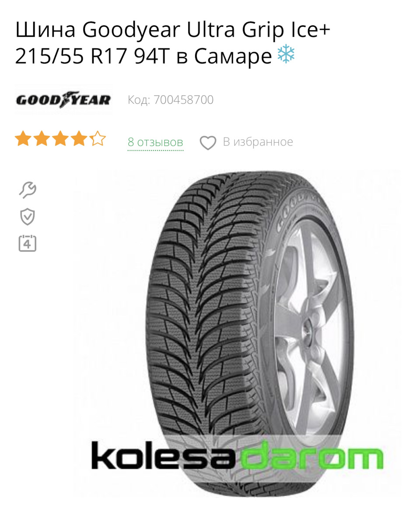The image size is (420, 522).
Task: Click the fourth rating star
Action: (x=79, y=138)
